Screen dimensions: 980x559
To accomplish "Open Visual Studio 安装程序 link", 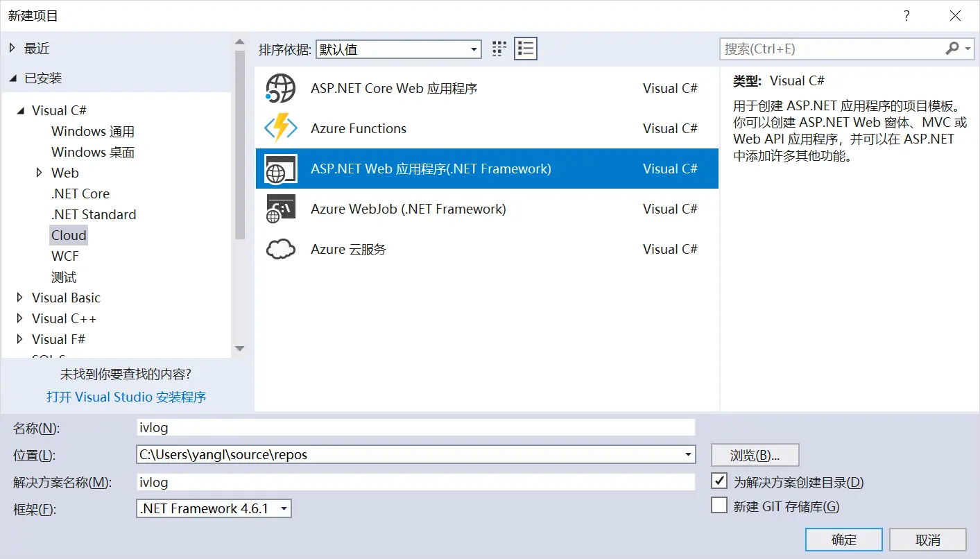I will (x=126, y=397).
